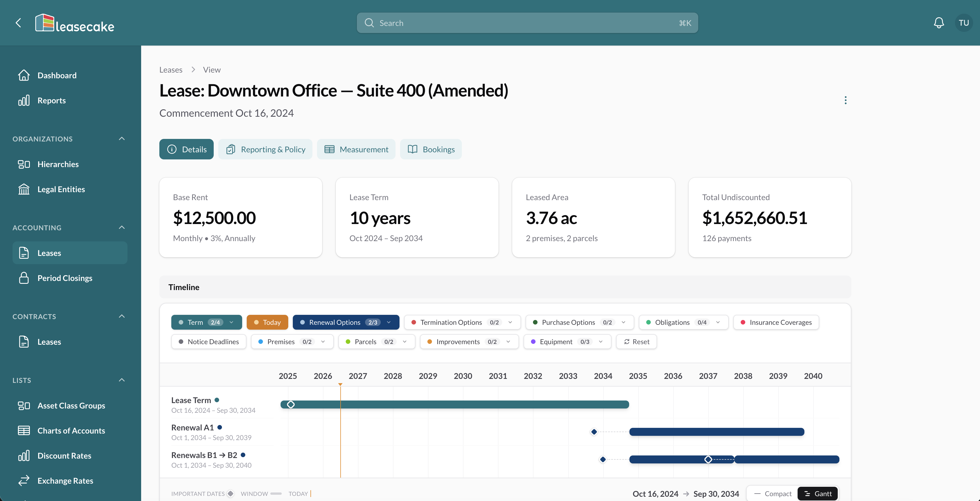Click the search magnifier icon
The height and width of the screenshot is (501, 980).
point(369,23)
